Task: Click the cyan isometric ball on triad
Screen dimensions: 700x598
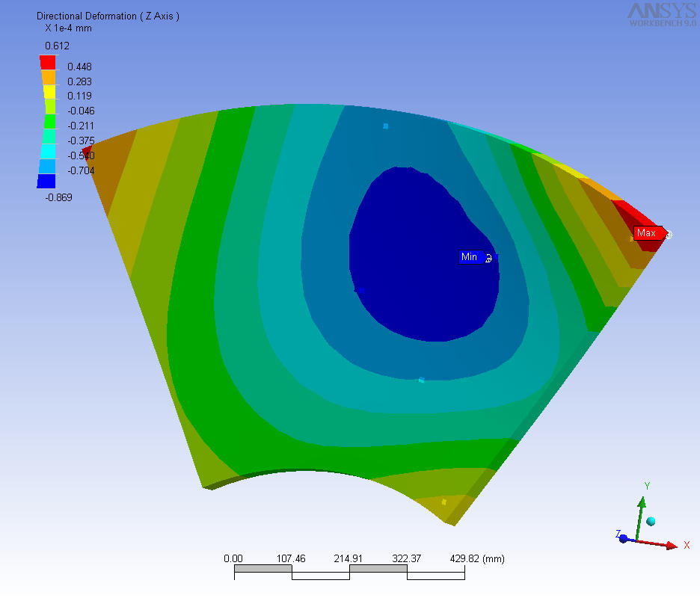Action: point(651,521)
